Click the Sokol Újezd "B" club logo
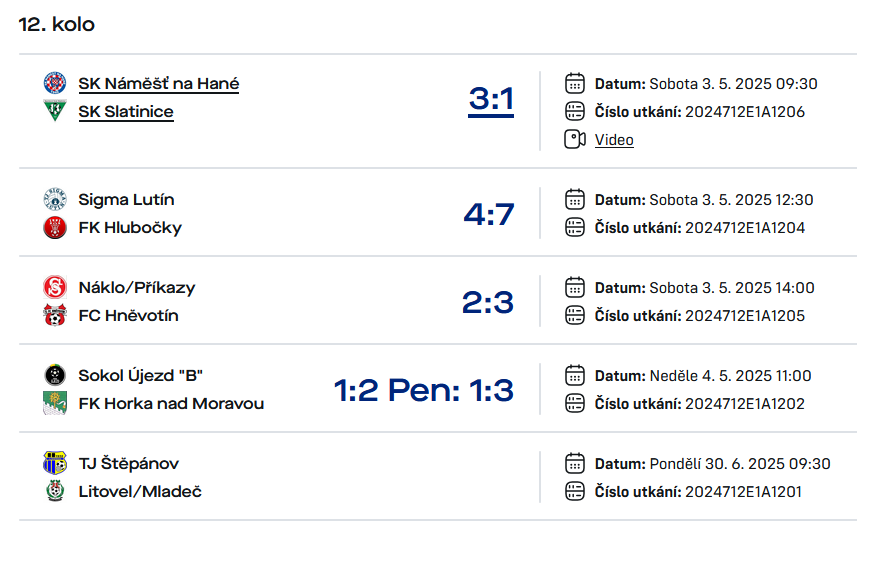This screenshot has height=570, width=895. click(55, 375)
